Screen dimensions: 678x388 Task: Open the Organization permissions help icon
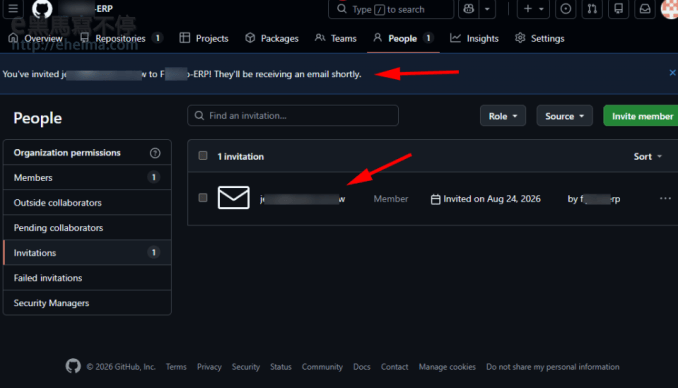tap(155, 153)
